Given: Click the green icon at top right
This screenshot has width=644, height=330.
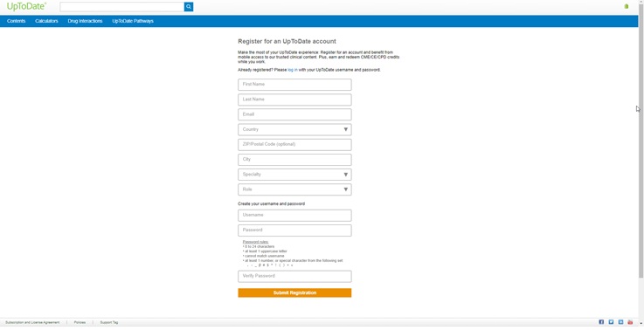Looking at the screenshot, I should click(x=627, y=6).
